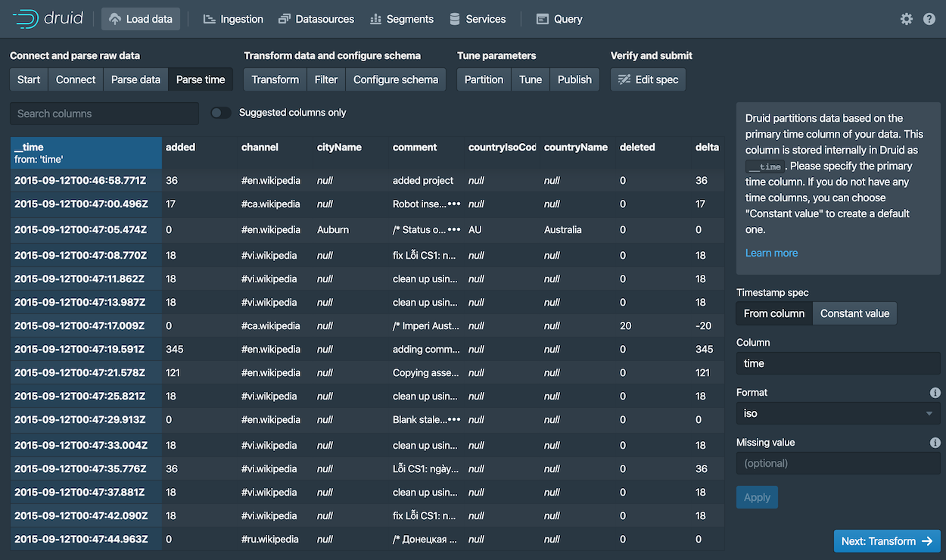The width and height of the screenshot is (946, 560).
Task: Switch timestamp spec to Constant value
Action: pyautogui.click(x=854, y=313)
